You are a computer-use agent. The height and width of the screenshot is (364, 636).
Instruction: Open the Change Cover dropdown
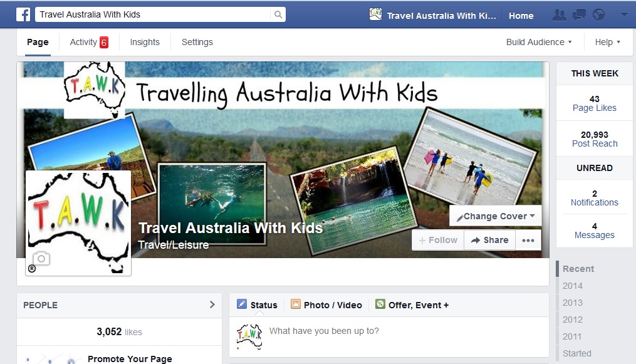coord(496,216)
